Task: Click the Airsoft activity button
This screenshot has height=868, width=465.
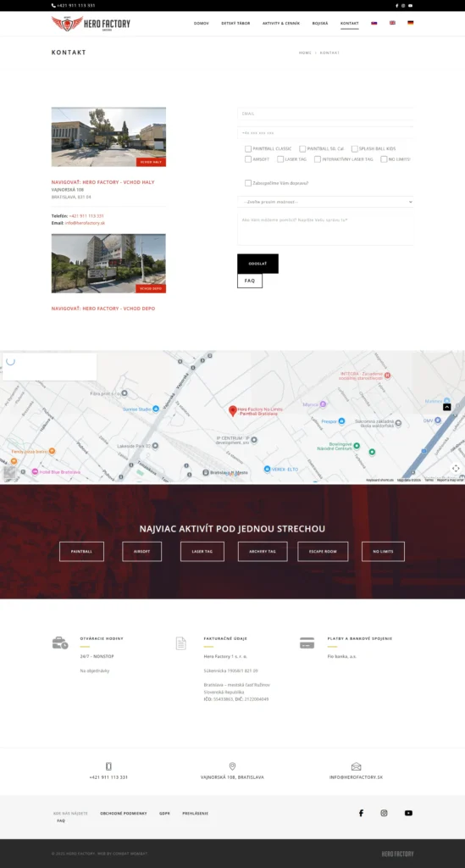Action: point(142,551)
